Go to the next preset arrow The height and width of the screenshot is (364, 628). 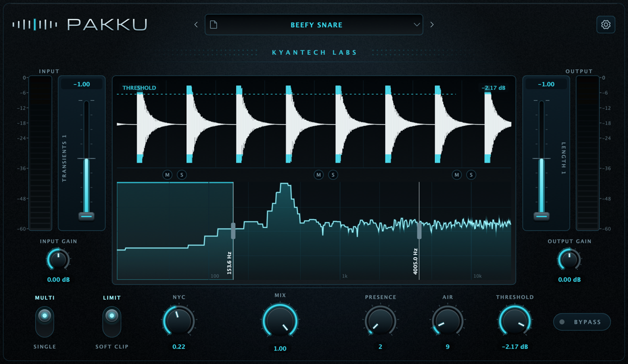pos(432,25)
